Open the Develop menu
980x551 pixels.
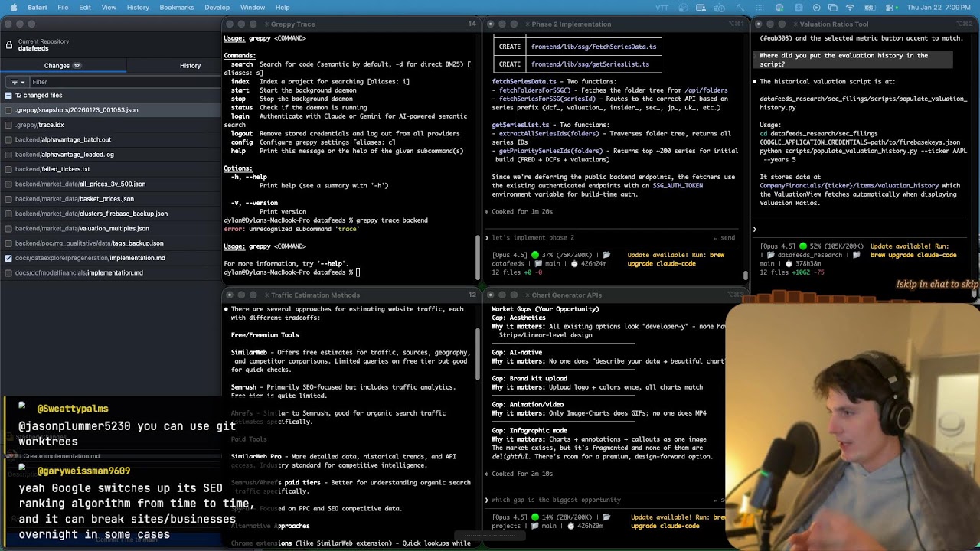217,8
